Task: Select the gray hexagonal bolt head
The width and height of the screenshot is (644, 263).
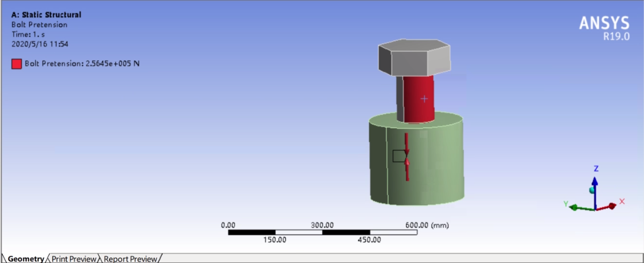Action: [414, 58]
